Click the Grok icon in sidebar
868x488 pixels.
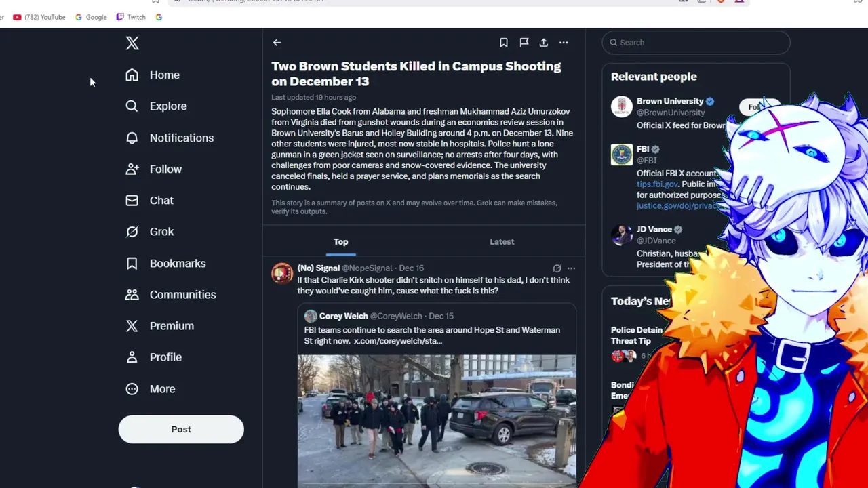pos(132,232)
